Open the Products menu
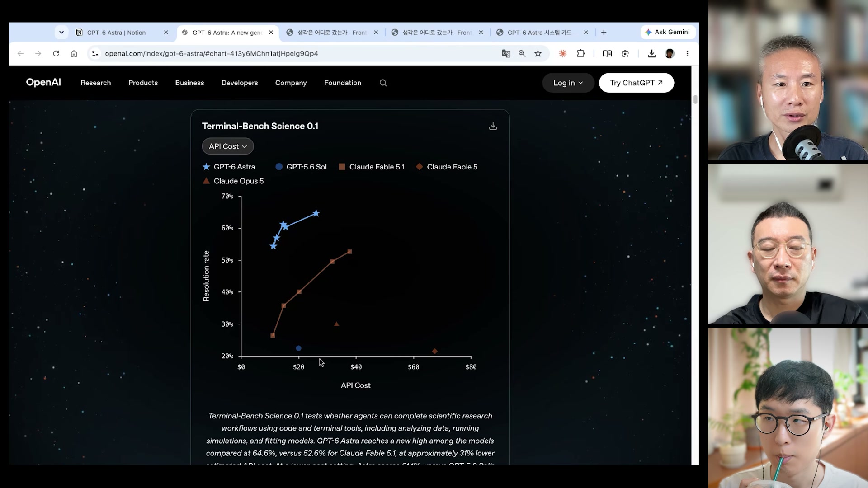868x488 pixels. (x=143, y=83)
